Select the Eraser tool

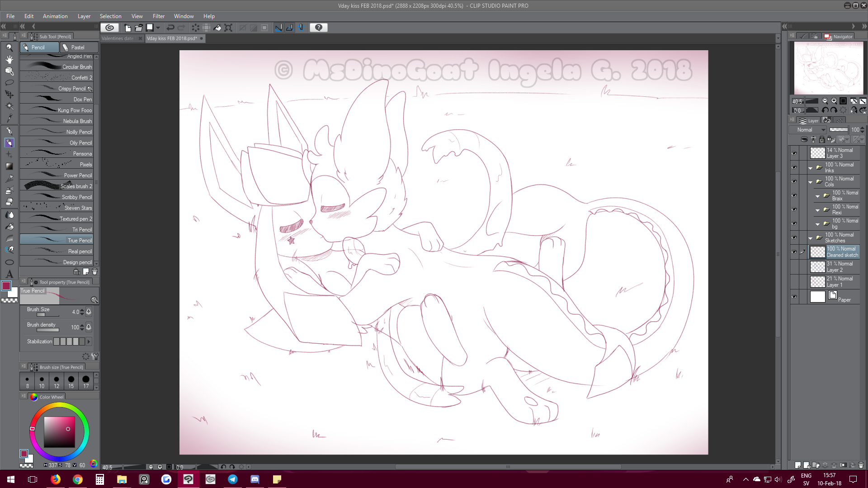(9, 202)
